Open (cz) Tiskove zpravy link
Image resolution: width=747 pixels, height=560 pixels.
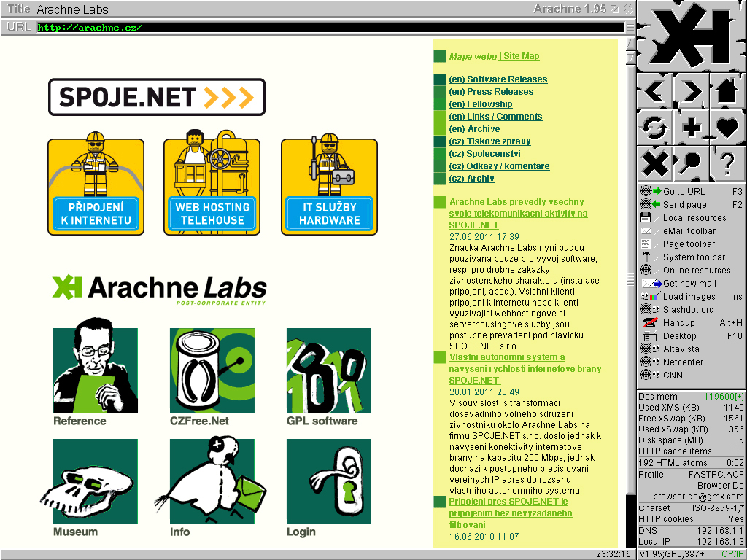coord(489,141)
